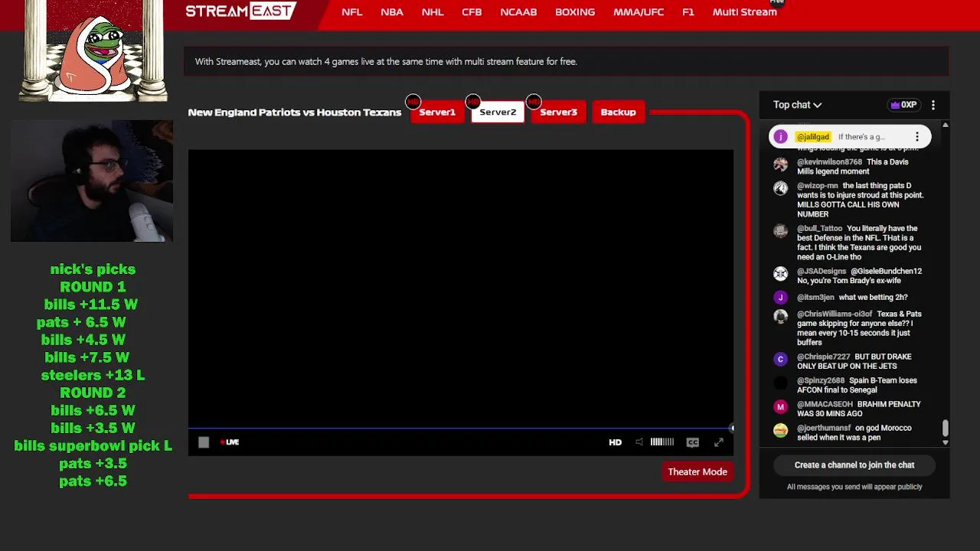Click @bull_Tattoo's avatar
Viewport: 980px width, 551px height.
(780, 230)
